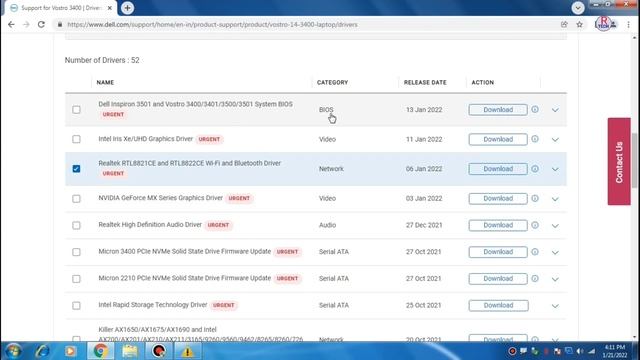Tick the Micron 3400 PCIe NVMe firmware checkbox
Image resolution: width=640 pixels, height=360 pixels.
pyautogui.click(x=76, y=252)
